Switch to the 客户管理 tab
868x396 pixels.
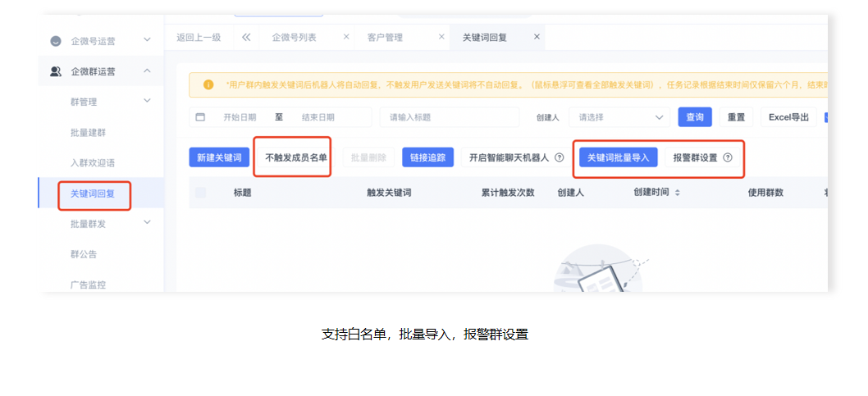tap(385, 38)
